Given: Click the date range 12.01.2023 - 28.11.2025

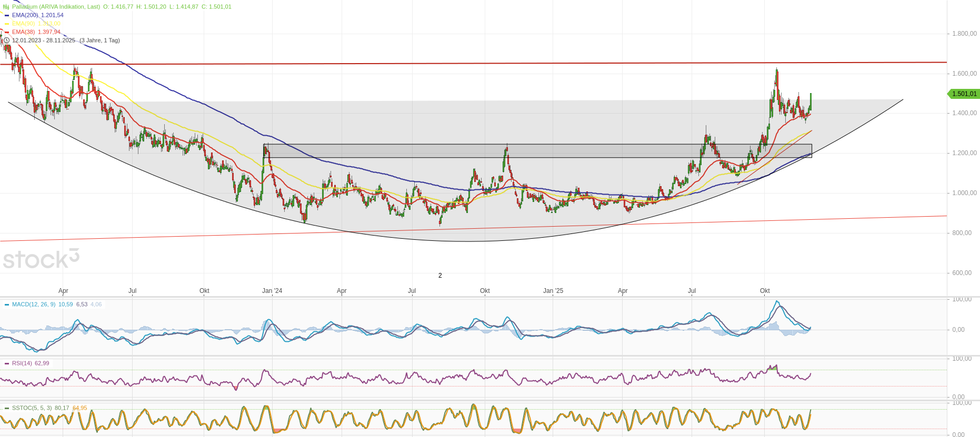Looking at the screenshot, I should 43,40.
